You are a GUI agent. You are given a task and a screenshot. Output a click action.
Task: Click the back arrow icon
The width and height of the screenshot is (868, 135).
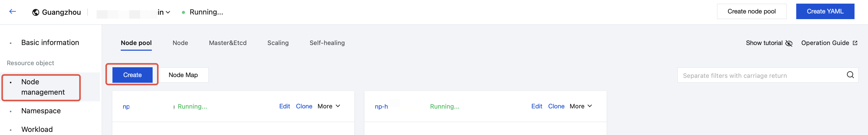12,11
